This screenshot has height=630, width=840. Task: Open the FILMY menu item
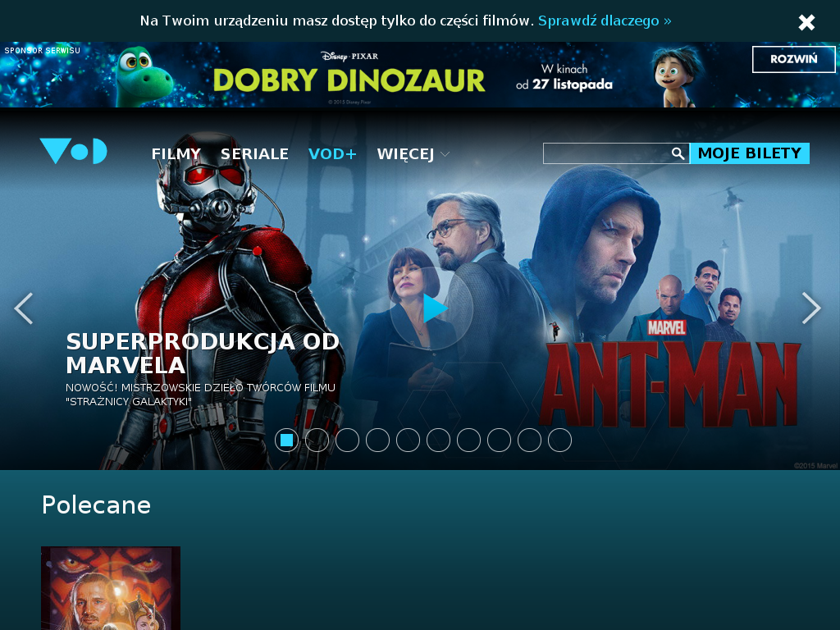point(176,153)
